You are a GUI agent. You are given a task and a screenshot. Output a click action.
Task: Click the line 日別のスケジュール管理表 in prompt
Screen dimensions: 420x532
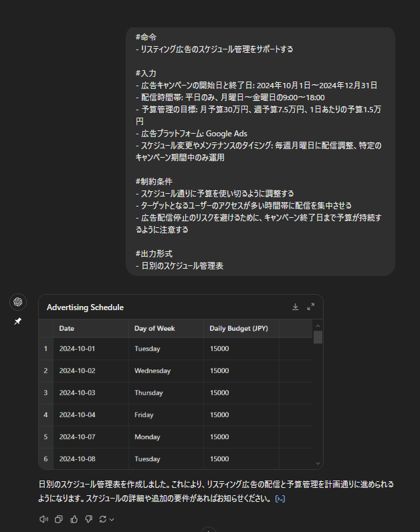click(x=180, y=265)
